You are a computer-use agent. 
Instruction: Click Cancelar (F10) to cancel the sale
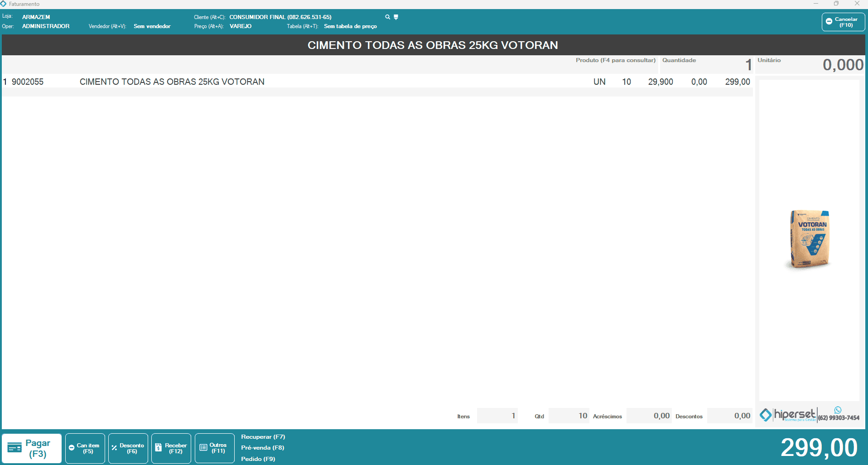(843, 22)
